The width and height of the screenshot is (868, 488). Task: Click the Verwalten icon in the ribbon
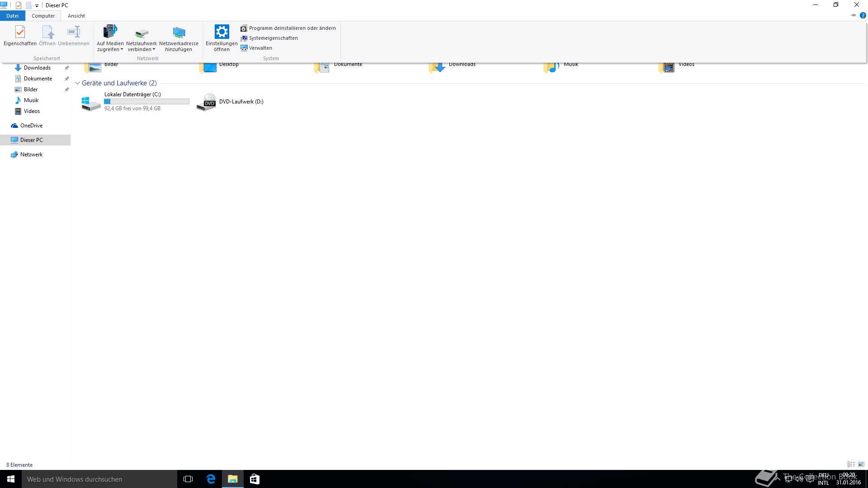click(244, 48)
